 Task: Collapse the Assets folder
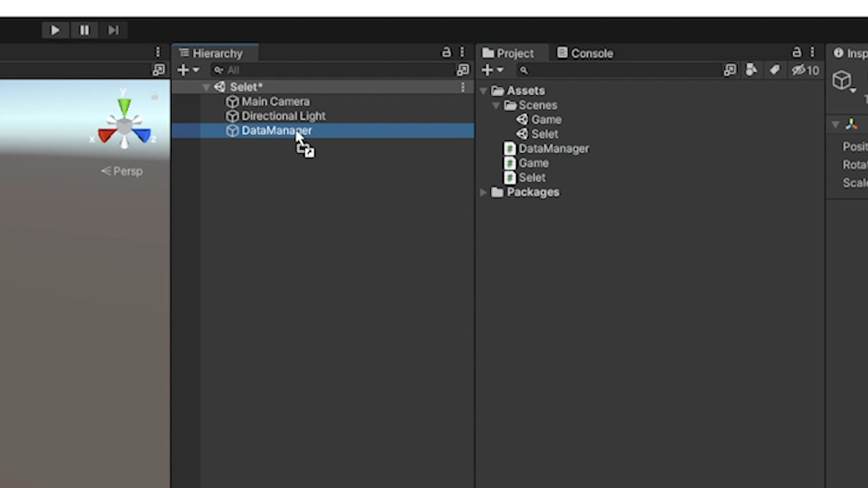(x=483, y=91)
